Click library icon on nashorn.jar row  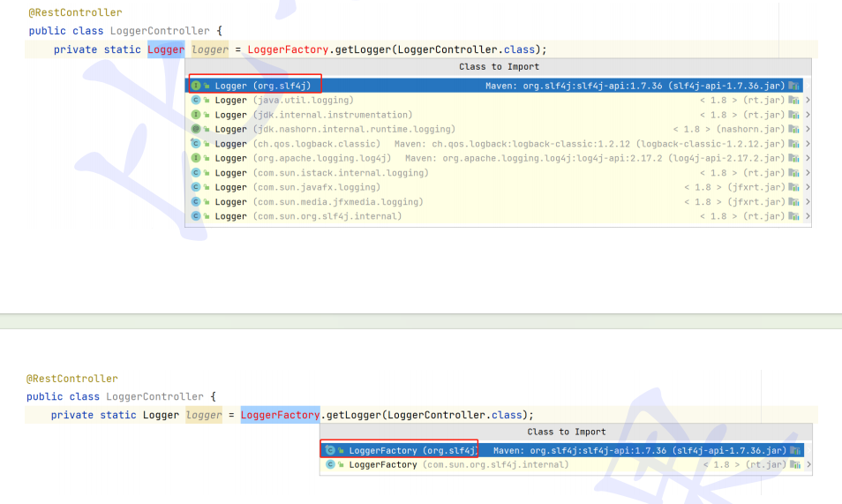tap(793, 129)
